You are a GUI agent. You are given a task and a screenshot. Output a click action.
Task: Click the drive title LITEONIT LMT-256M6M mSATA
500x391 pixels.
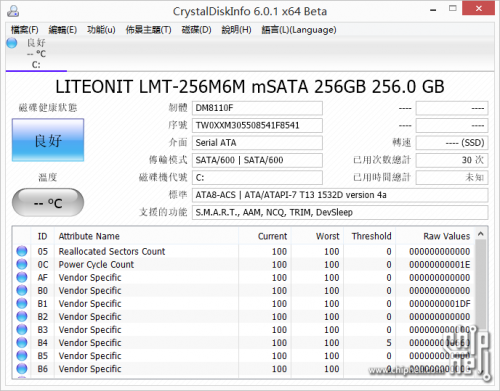tap(250, 87)
